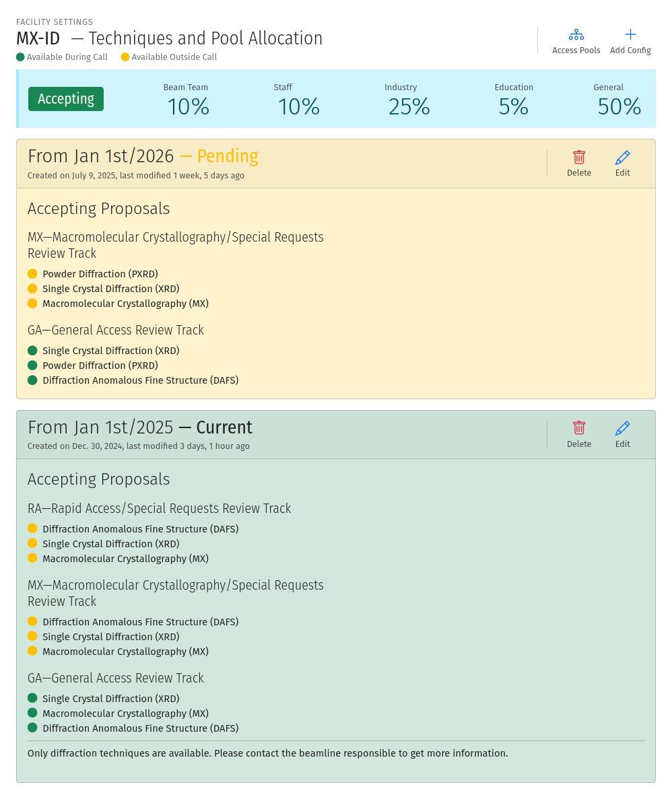
Task: Open the Access Pools page
Action: tap(576, 42)
